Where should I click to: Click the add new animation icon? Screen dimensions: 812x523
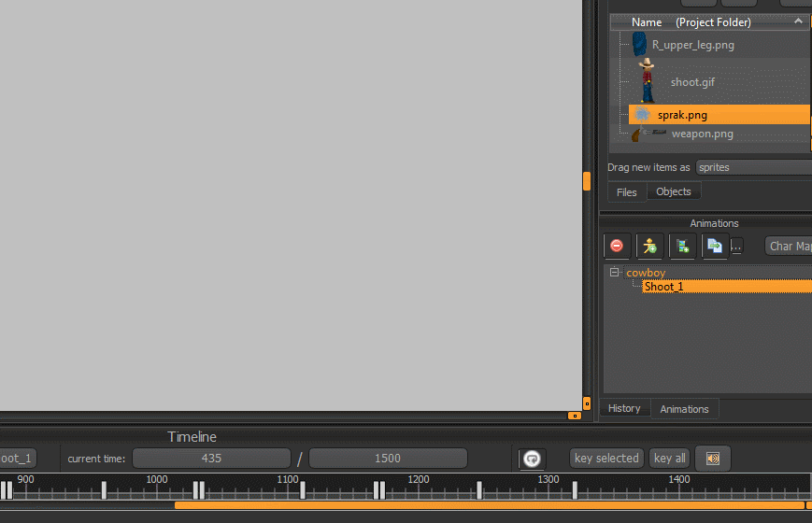click(682, 246)
